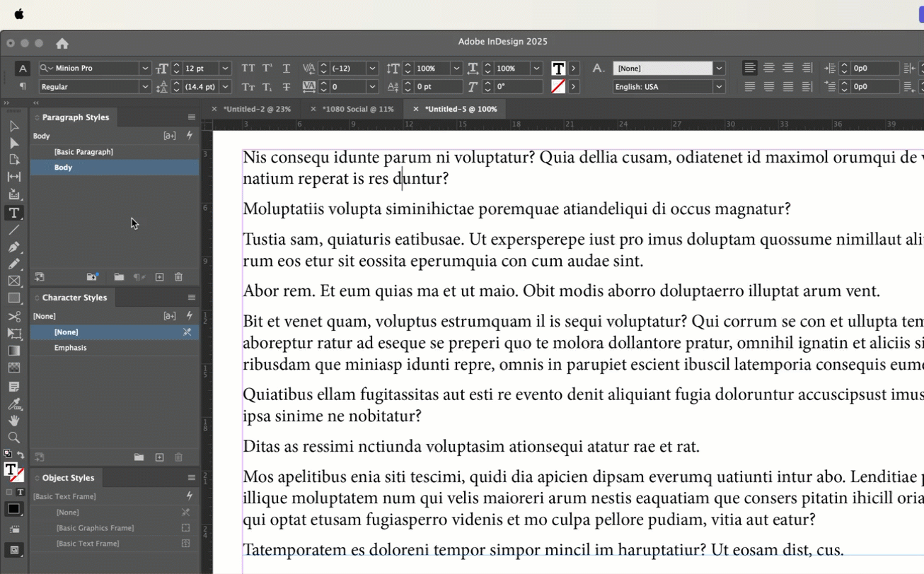Image resolution: width=924 pixels, height=574 pixels.
Task: Set paragraph alignment to Align Left
Action: (750, 69)
